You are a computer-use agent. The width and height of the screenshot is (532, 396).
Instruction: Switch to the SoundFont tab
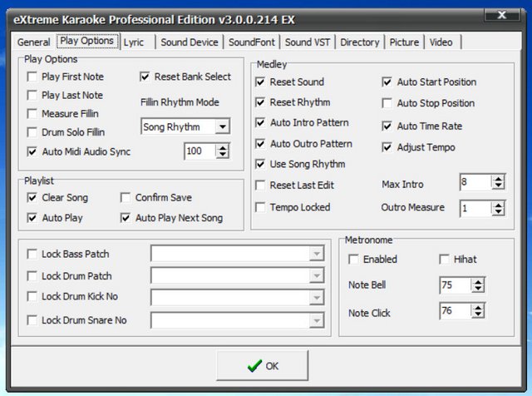[x=251, y=42]
